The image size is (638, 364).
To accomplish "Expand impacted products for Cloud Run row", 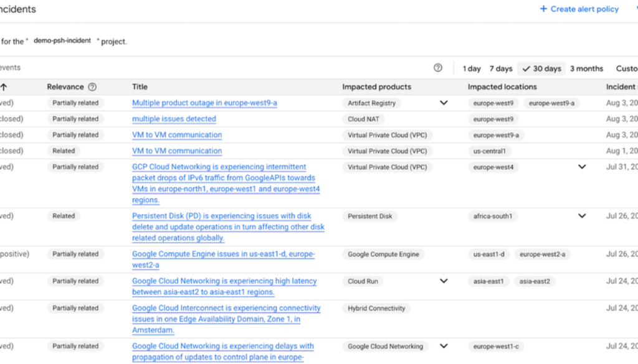I will tap(444, 281).
